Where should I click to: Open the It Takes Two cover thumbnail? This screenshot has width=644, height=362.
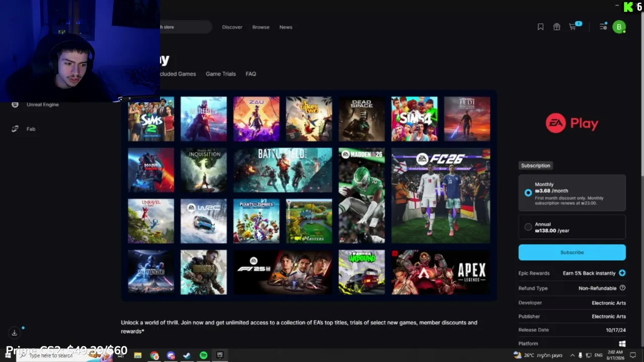click(x=309, y=119)
